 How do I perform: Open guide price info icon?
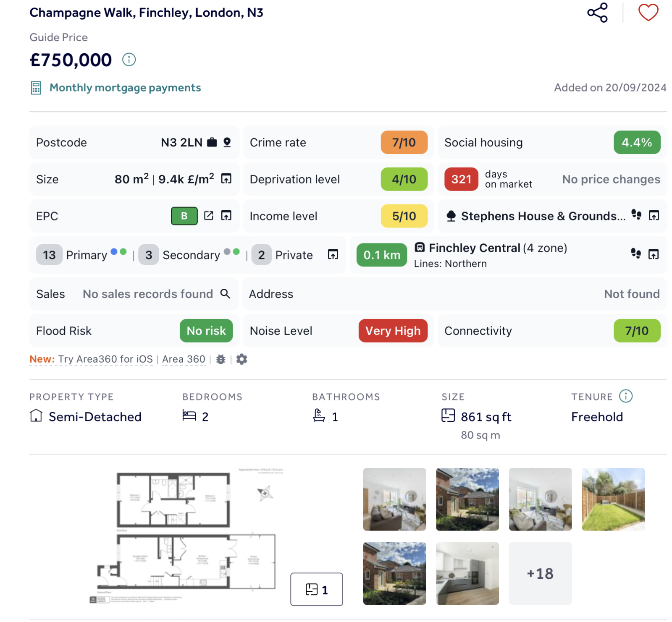129,60
